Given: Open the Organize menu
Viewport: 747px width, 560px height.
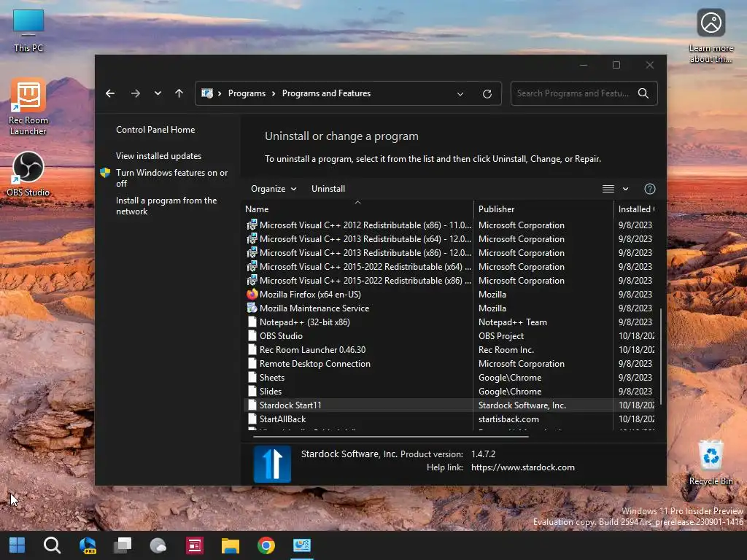Looking at the screenshot, I should coord(274,189).
